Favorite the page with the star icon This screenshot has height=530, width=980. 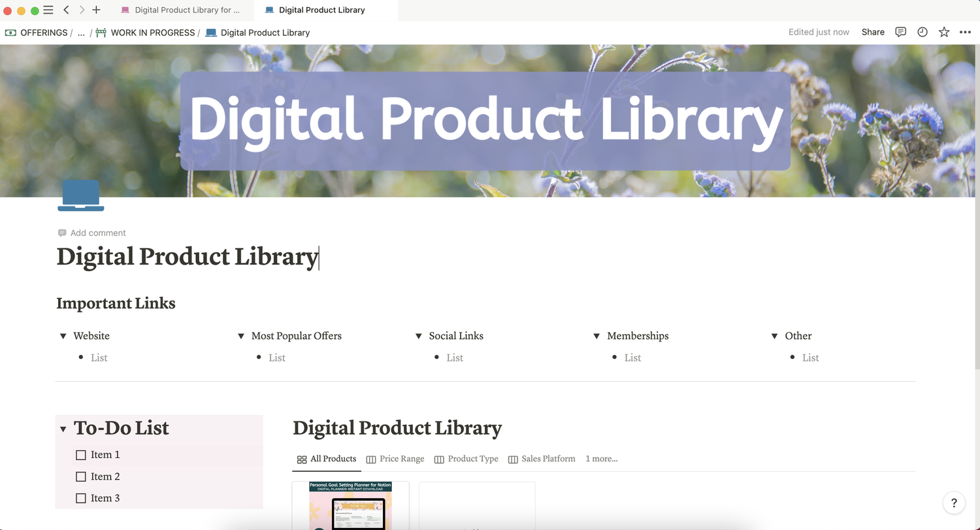pos(943,32)
